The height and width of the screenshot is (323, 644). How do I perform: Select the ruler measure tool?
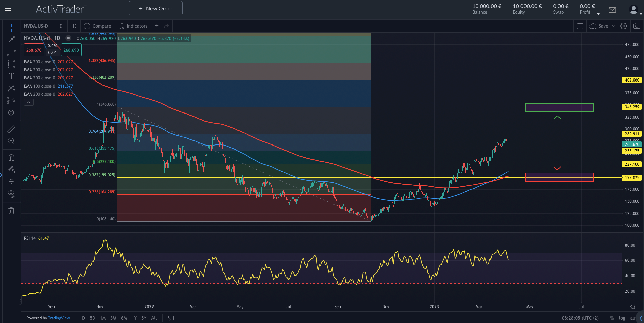point(11,129)
